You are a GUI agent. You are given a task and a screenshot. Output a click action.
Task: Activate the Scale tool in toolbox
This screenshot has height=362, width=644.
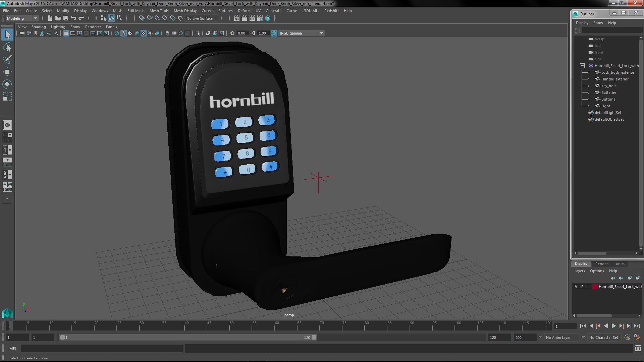point(7,97)
